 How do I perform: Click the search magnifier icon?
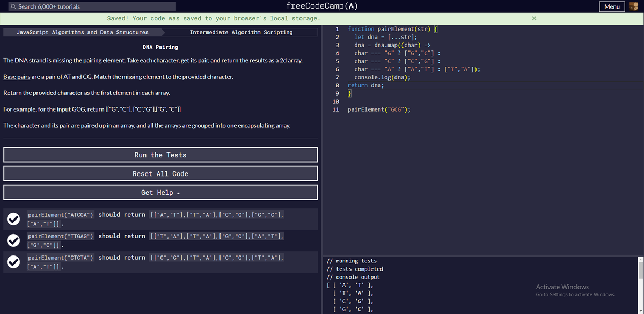[13, 6]
